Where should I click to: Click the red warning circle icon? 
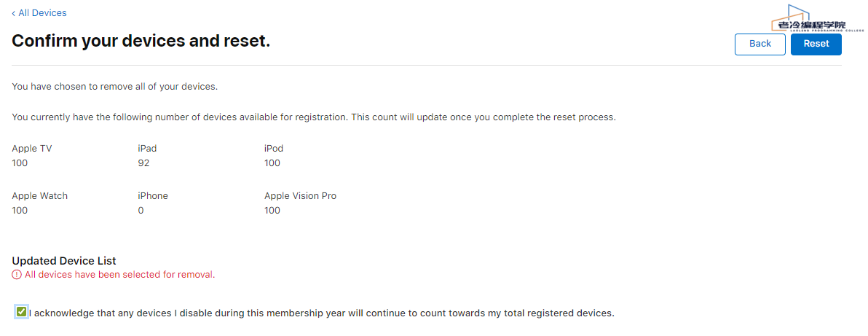pos(17,275)
